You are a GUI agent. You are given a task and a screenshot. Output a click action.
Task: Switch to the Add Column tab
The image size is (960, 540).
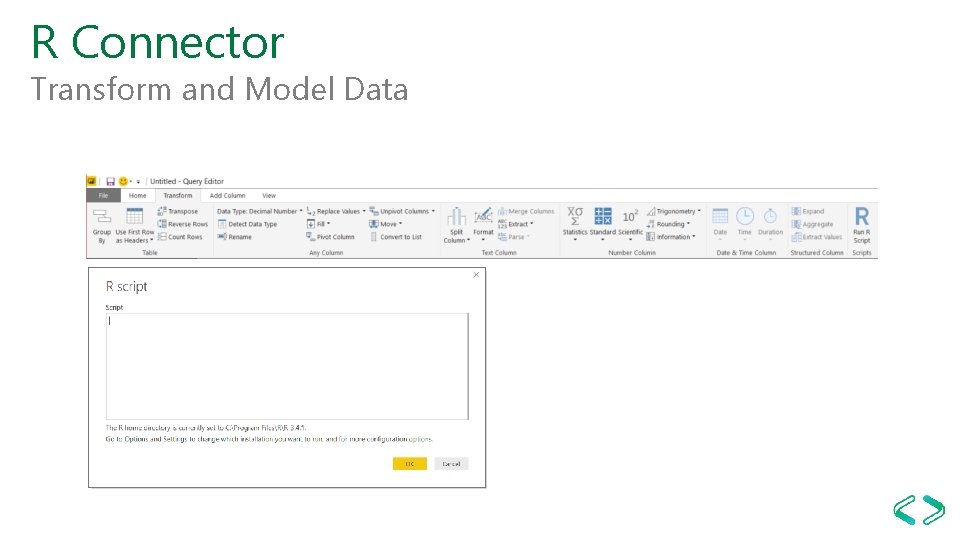point(227,195)
